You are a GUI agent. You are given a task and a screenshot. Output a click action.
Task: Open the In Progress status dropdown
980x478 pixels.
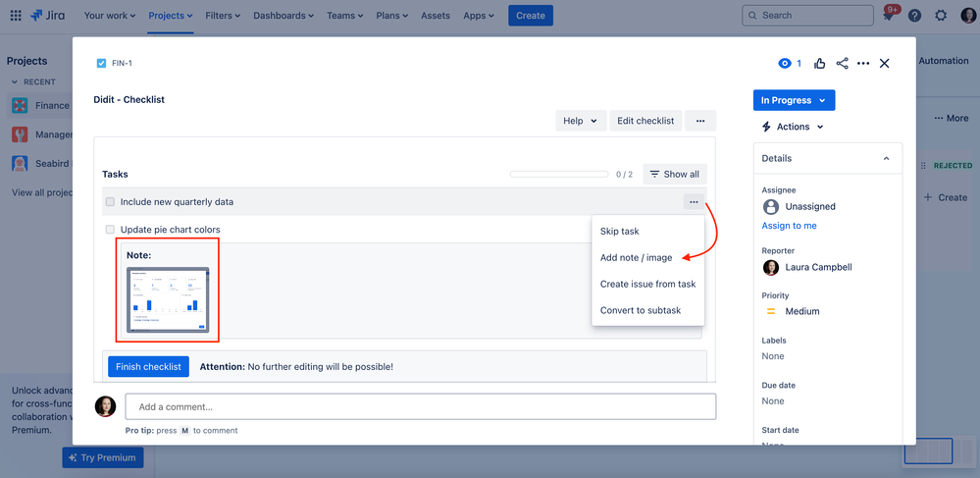tap(794, 101)
